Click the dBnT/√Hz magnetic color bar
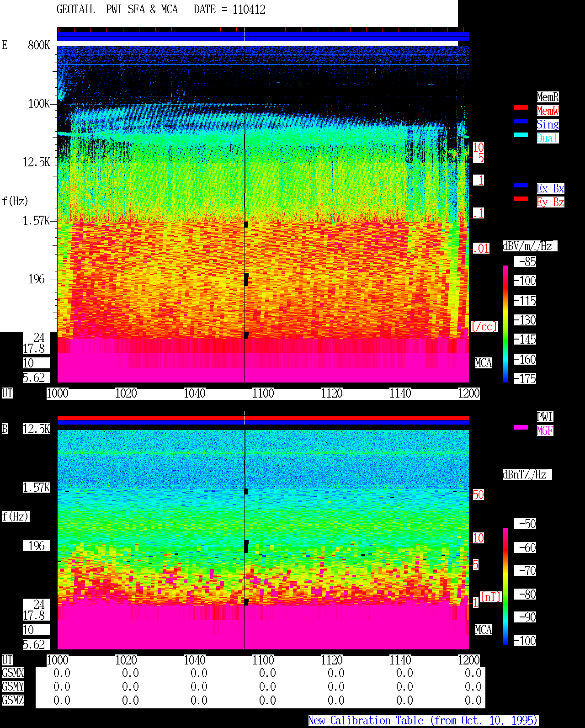Viewport: 585px width, 728px height. 505,586
